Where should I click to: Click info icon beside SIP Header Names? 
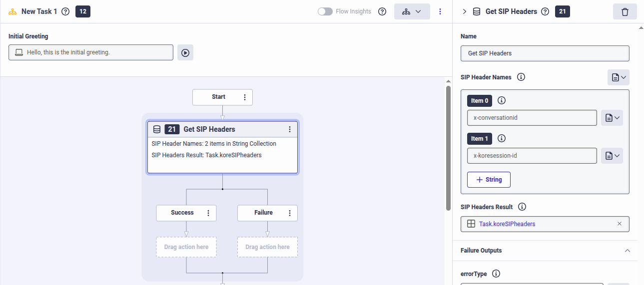pos(521,77)
